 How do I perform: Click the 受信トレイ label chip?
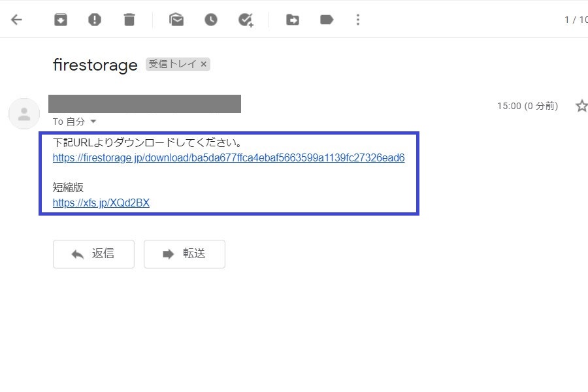[172, 64]
